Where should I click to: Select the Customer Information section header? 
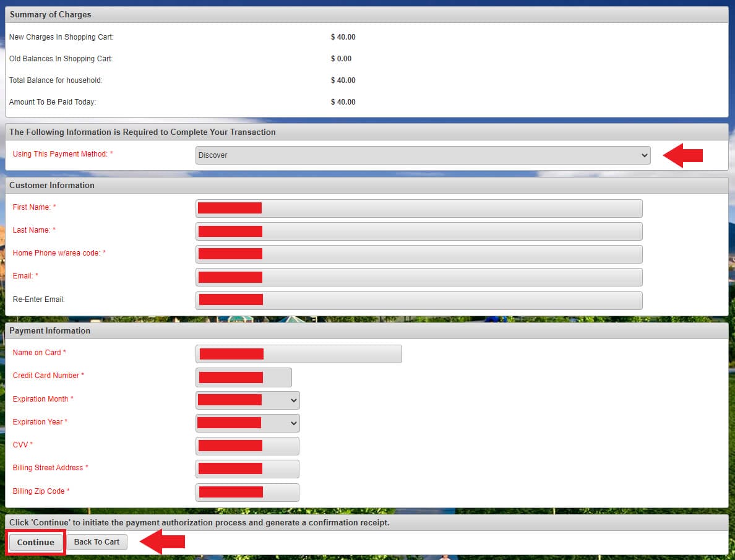[x=52, y=185]
